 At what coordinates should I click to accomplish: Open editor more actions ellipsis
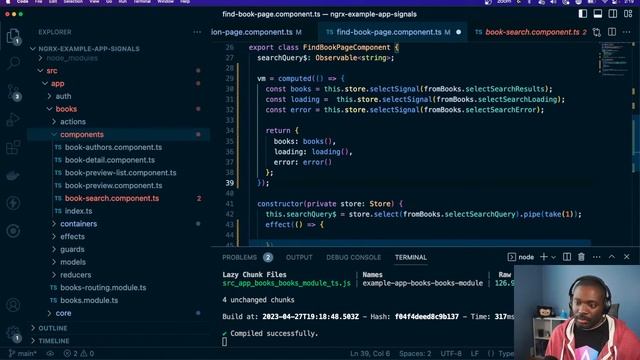627,32
